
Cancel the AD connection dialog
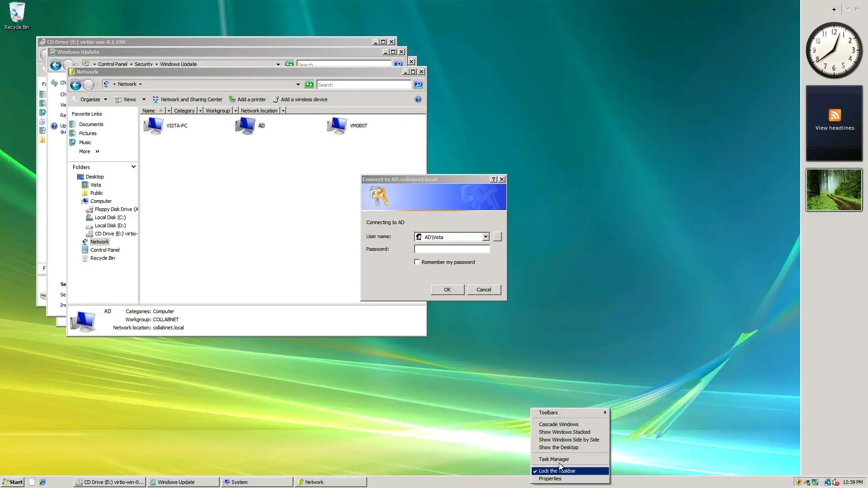pos(483,290)
